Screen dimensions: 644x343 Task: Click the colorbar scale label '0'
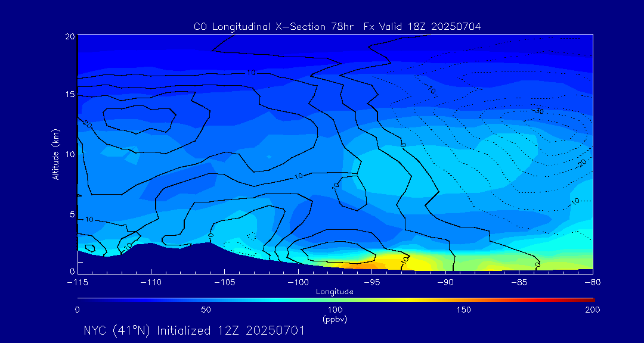coord(77,310)
